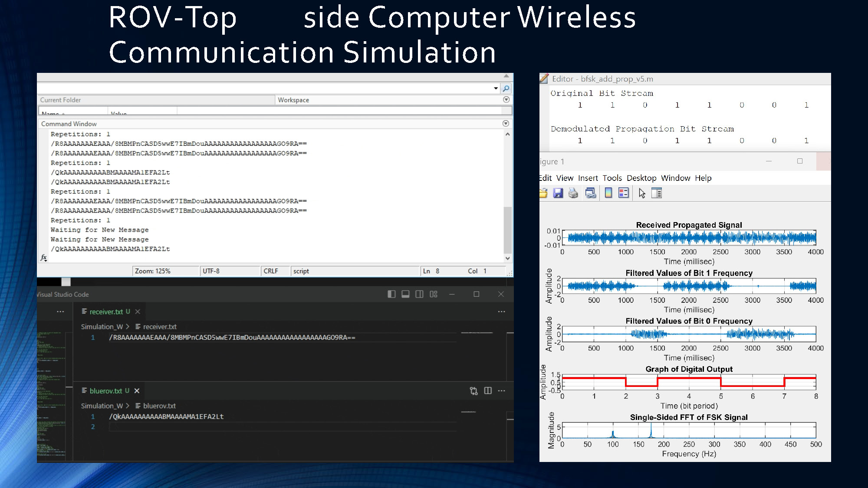Collapse the Workspace panel

(506, 99)
